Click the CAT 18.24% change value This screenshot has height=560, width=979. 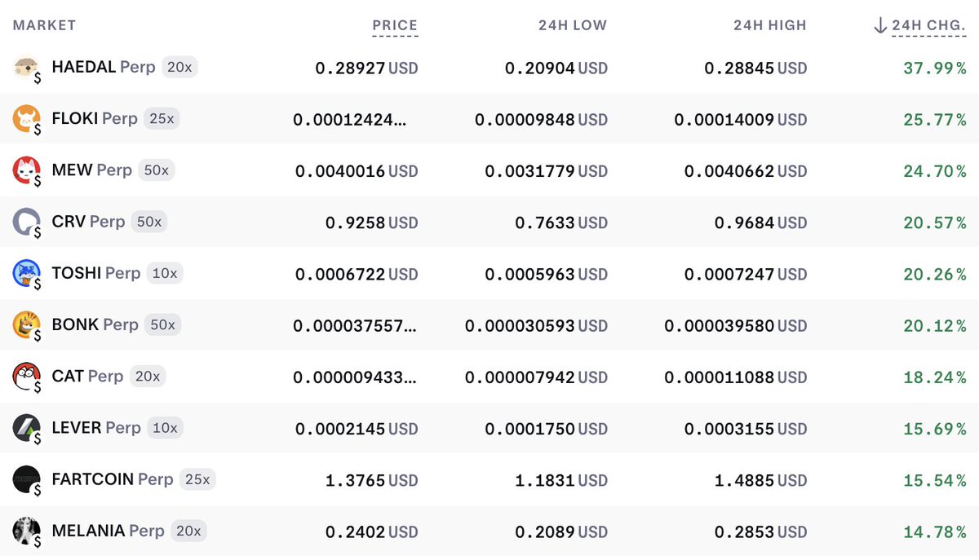(x=935, y=377)
